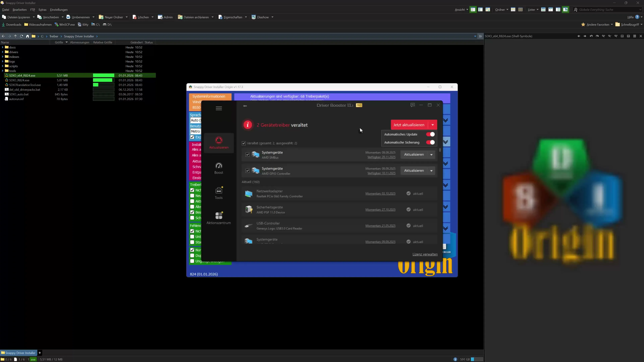This screenshot has width=644, height=362.
Task: Open the Jetzt aktualisieren dropdown arrow
Action: (433, 125)
